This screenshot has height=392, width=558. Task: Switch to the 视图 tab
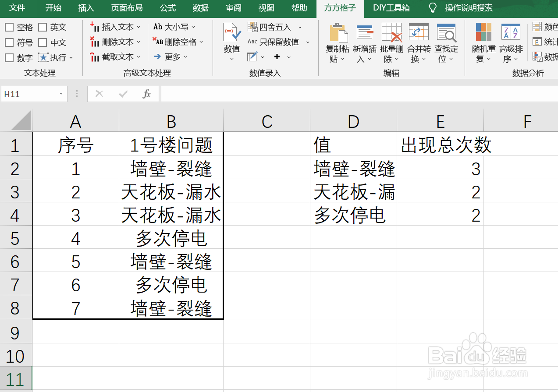click(267, 8)
